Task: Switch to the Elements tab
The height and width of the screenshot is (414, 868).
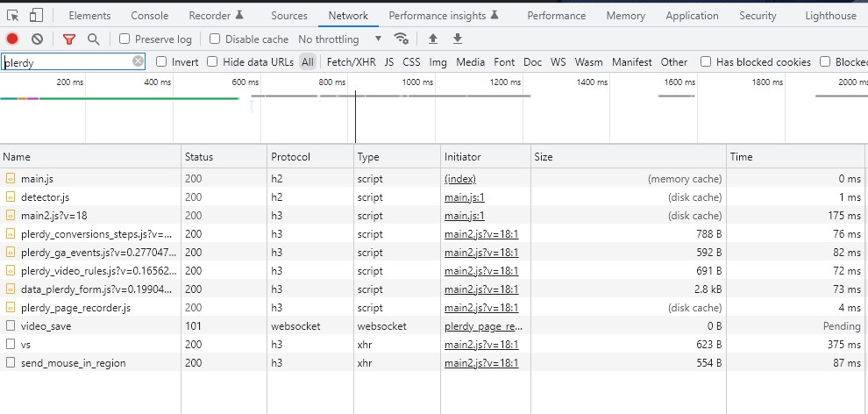Action: coord(89,16)
